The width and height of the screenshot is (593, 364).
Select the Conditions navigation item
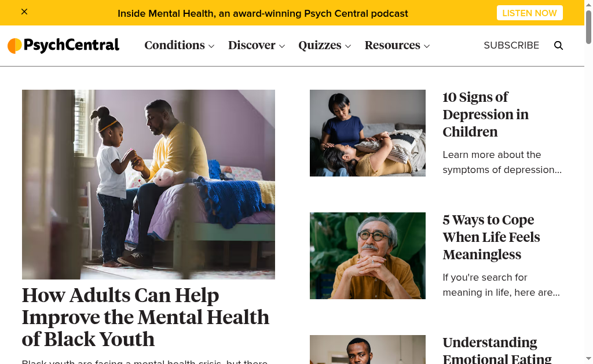point(175,45)
